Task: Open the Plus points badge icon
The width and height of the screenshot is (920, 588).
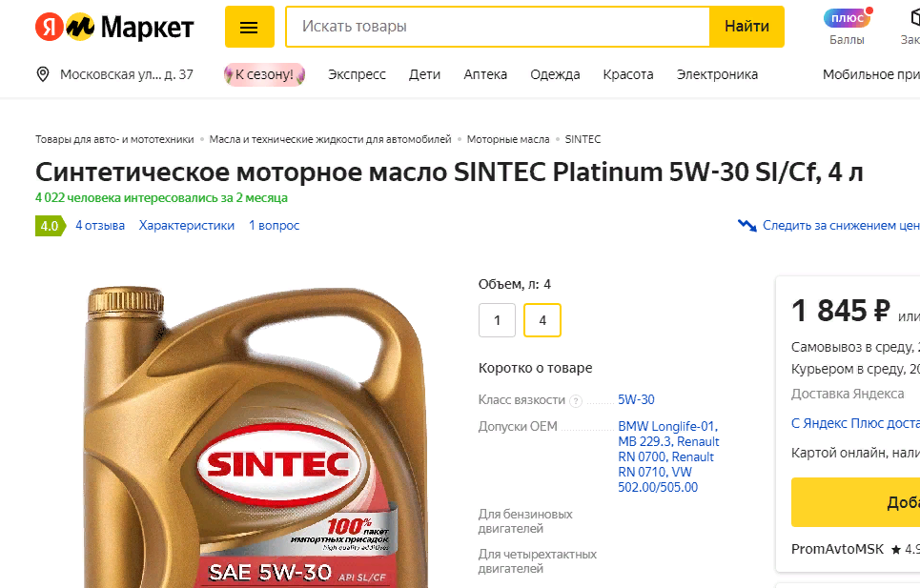Action: tap(847, 19)
